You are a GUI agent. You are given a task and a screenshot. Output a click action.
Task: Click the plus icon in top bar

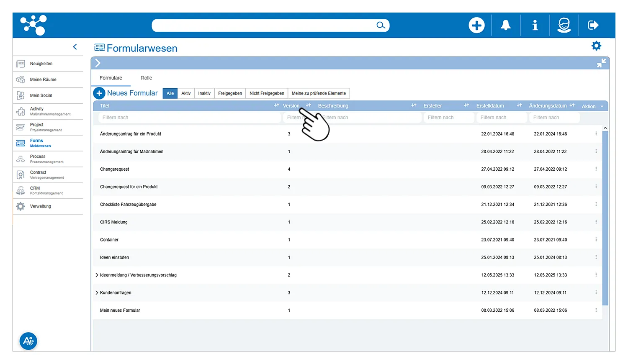pos(476,26)
